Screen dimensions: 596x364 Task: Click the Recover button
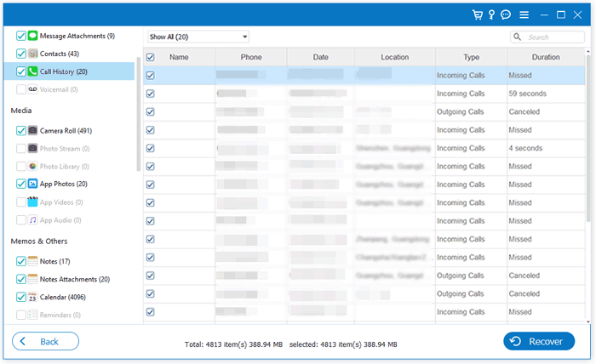[x=539, y=341]
